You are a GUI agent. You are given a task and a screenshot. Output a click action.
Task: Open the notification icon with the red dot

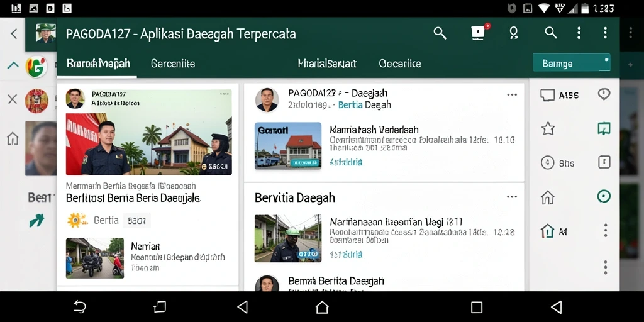(x=479, y=33)
